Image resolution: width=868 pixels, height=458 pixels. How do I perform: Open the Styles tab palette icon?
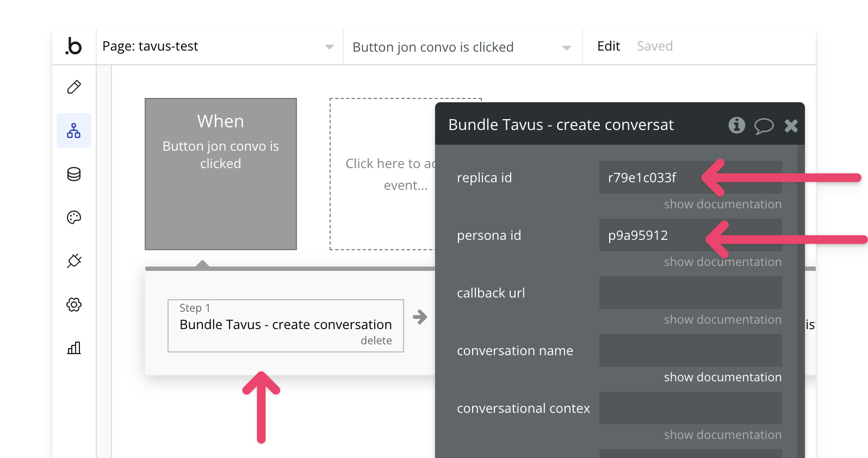(74, 218)
